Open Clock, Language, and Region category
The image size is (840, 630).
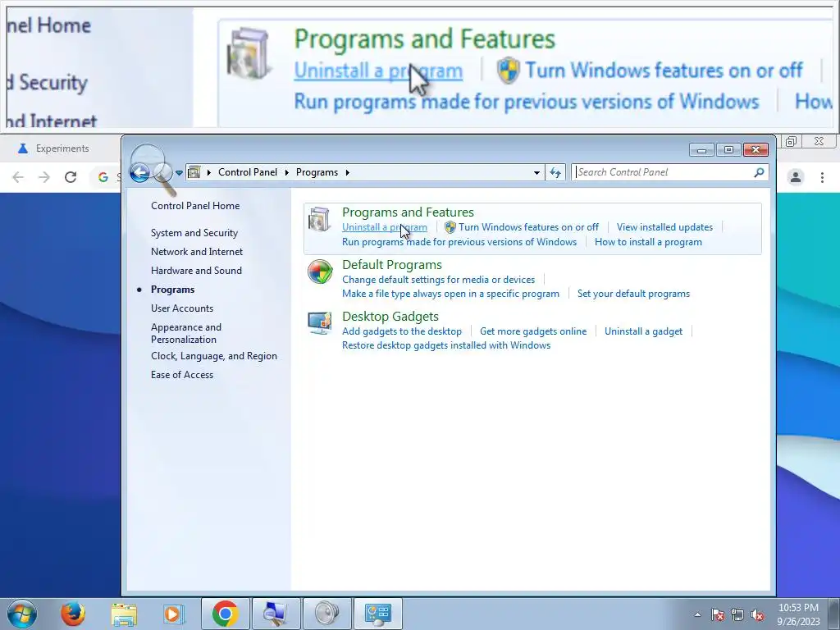pyautogui.click(x=214, y=356)
